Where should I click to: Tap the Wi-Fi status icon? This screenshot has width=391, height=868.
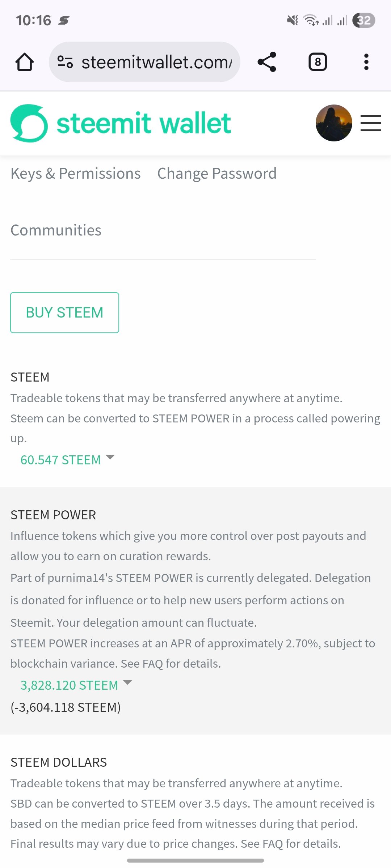coord(311,20)
